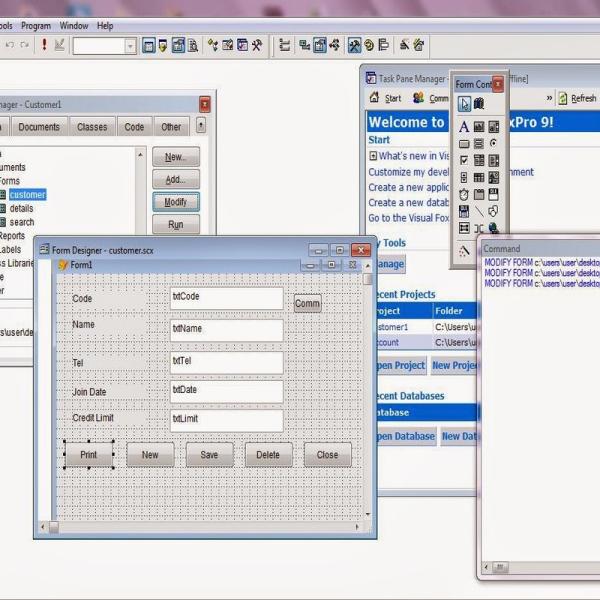The width and height of the screenshot is (600, 600).
Task: Select the Option Group radio control icon
Action: [493, 144]
